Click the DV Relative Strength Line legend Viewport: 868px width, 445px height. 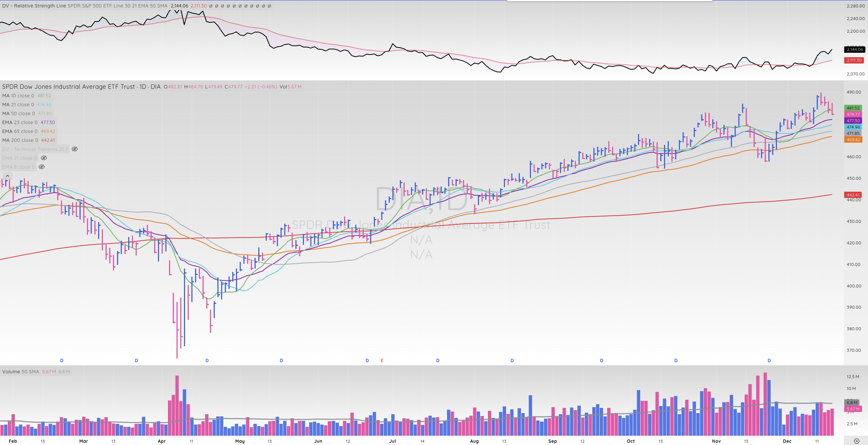click(x=34, y=6)
